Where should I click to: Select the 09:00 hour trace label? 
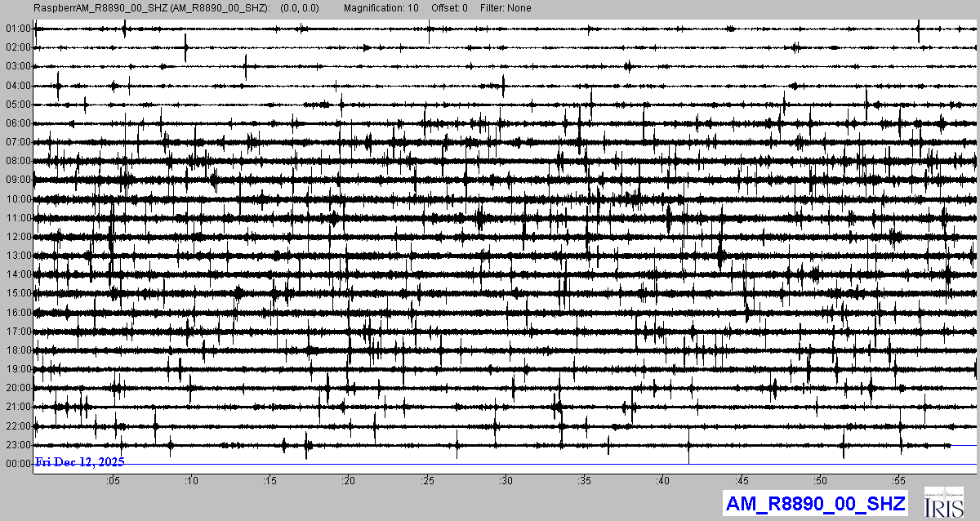pos(17,180)
